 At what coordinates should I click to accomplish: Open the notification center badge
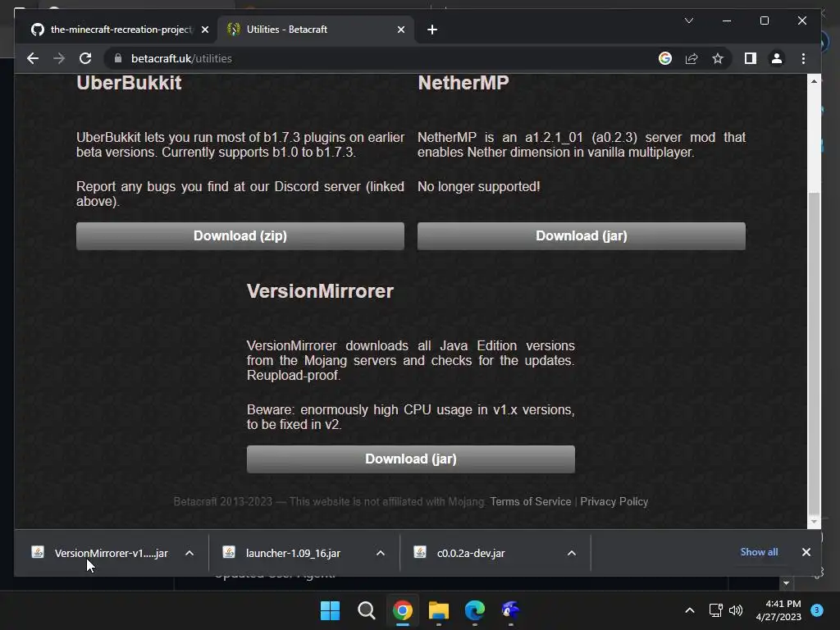817,610
